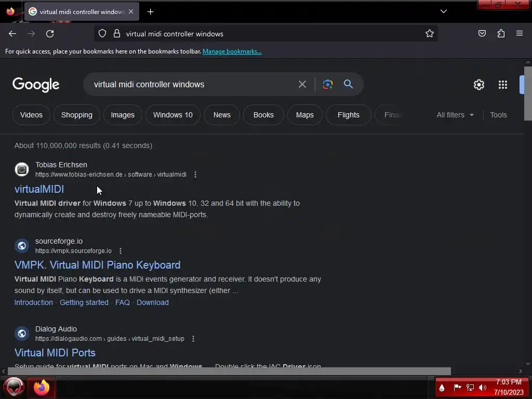Image resolution: width=532 pixels, height=399 pixels.
Task: Open the Firefox application hamburger menu
Action: coord(520,33)
